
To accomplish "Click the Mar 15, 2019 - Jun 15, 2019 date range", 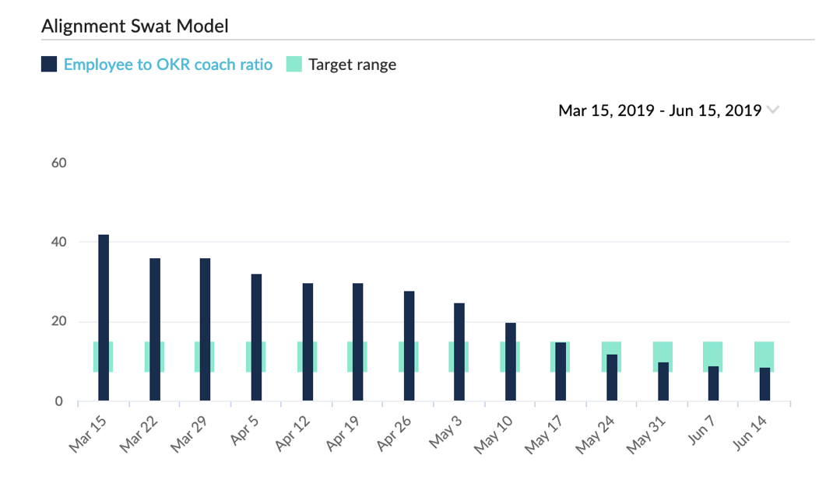I will (x=659, y=110).
